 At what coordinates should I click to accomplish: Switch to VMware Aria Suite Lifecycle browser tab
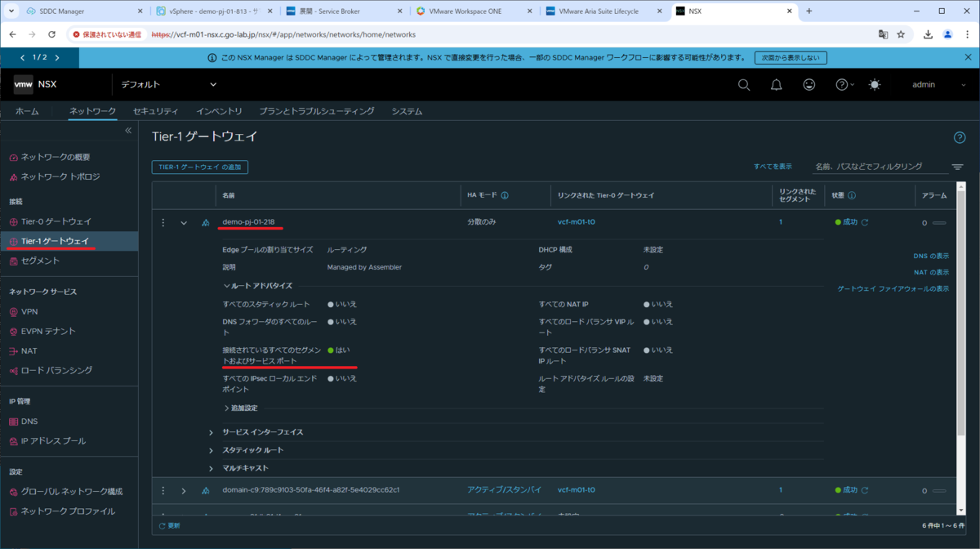[606, 11]
